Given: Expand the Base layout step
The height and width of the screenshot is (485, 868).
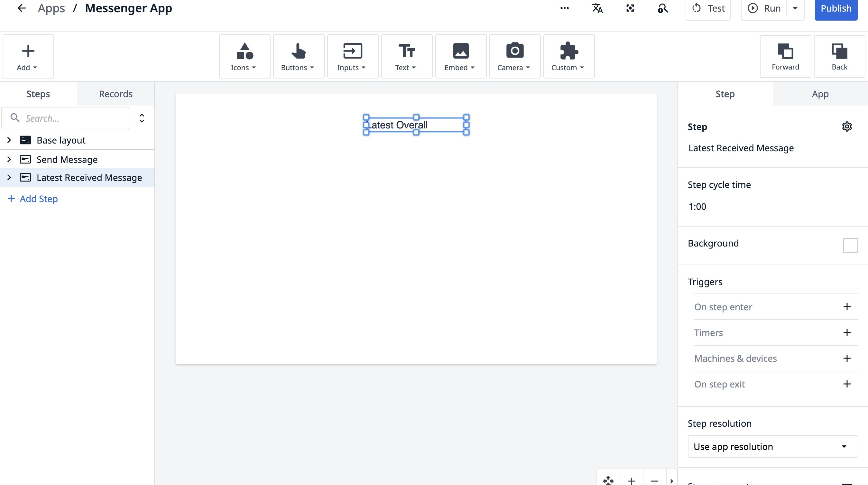Looking at the screenshot, I should pos(9,140).
